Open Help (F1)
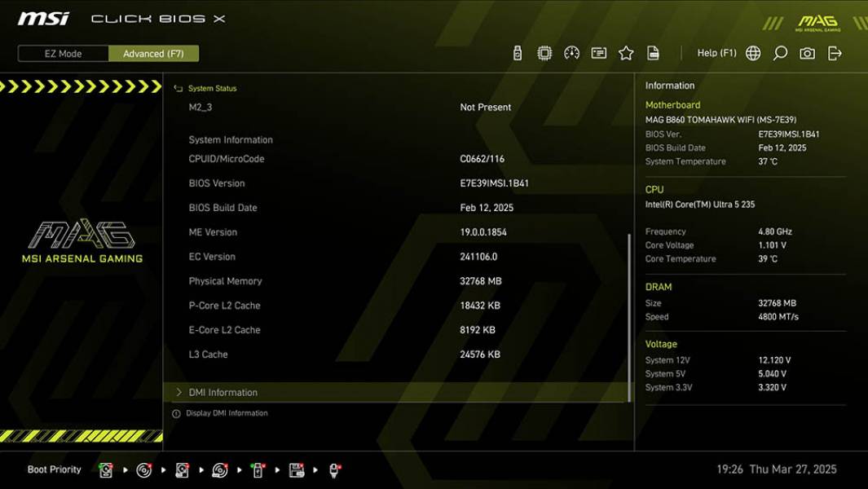Viewport: 868px width, 489px height. (716, 53)
